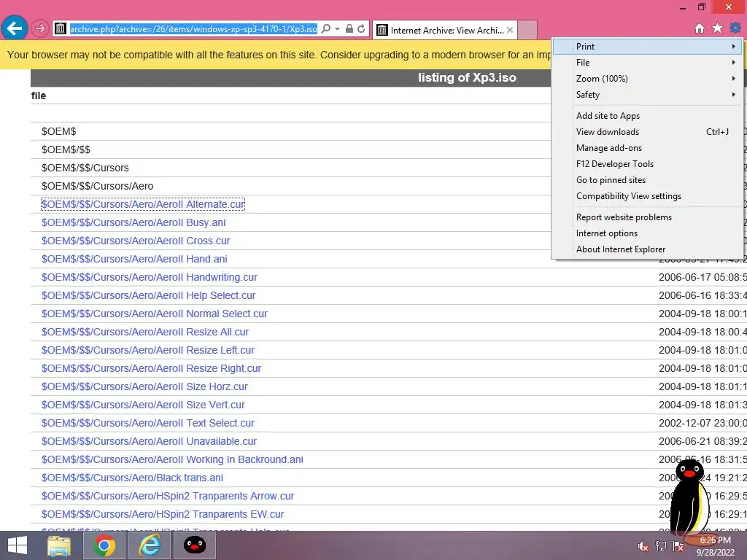Click the site favicon in address bar

click(x=60, y=29)
